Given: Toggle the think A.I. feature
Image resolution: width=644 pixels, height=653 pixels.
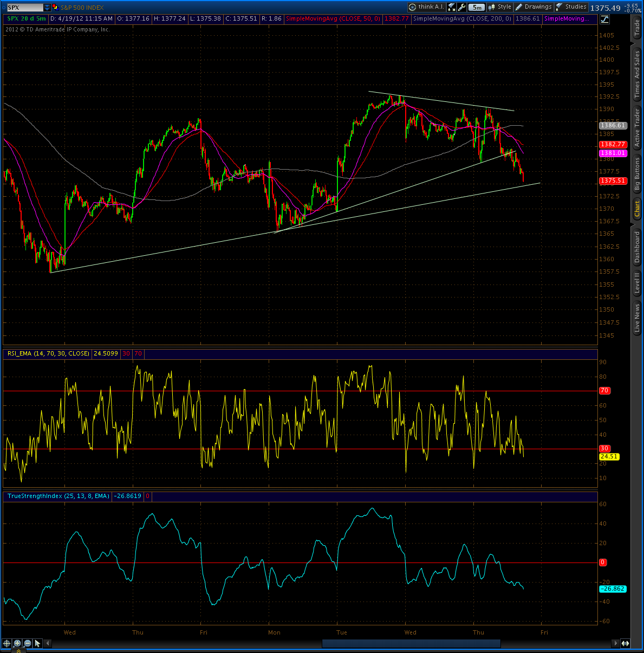Looking at the screenshot, I should [x=426, y=7].
